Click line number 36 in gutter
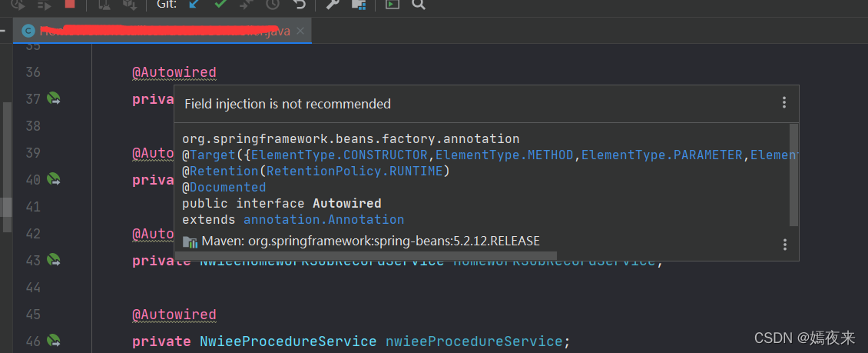This screenshot has width=868, height=353. tap(33, 72)
